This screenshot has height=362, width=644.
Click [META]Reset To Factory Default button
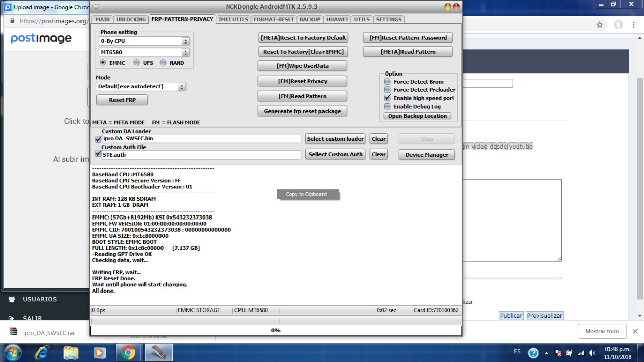(303, 38)
